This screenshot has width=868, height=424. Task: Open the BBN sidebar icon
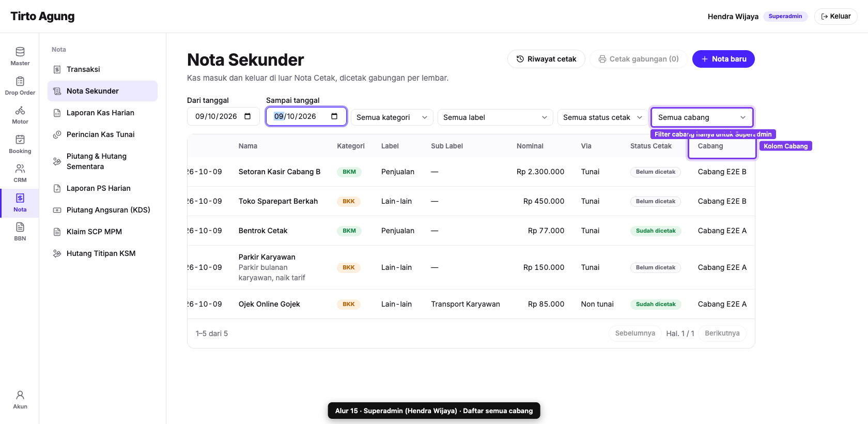coord(20,232)
